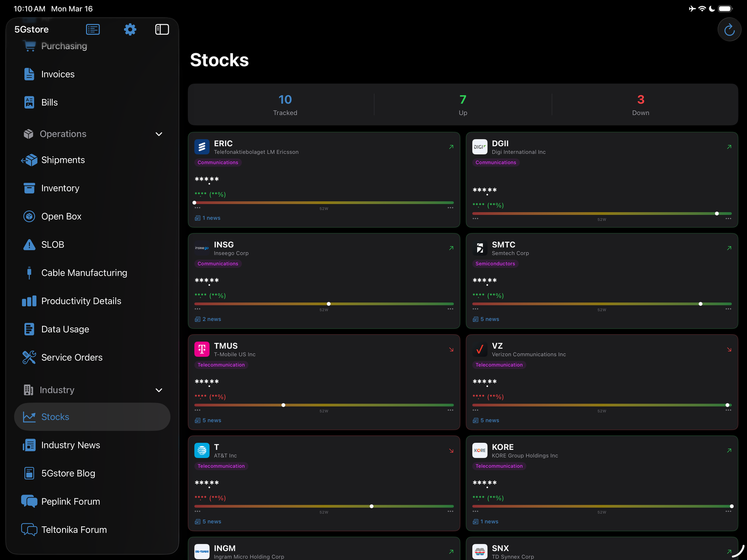Expand the Purchasing section
Screen dimensions: 747x560
64,46
